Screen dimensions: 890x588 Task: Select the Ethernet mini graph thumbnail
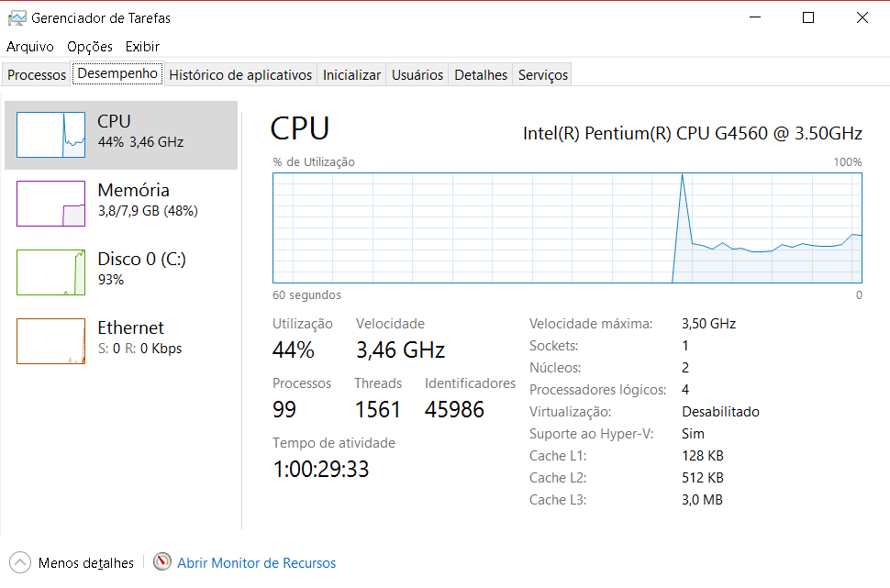click(x=51, y=341)
